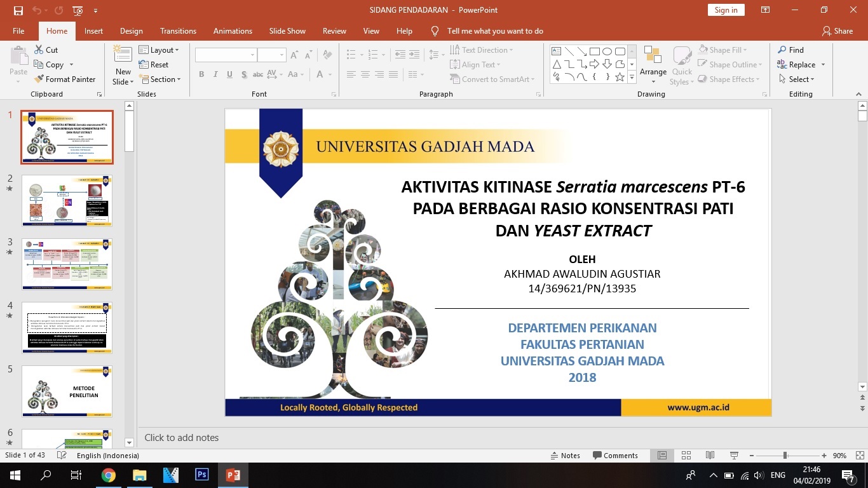
Task: Click the Undo arrow in Quick Access Toolbar
Action: pyautogui.click(x=37, y=10)
